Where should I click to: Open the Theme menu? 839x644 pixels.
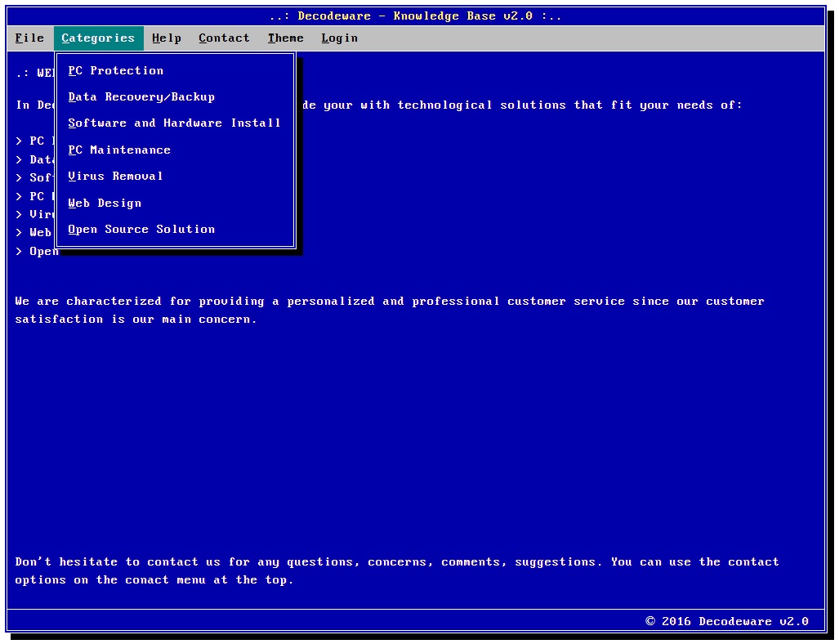coord(286,38)
